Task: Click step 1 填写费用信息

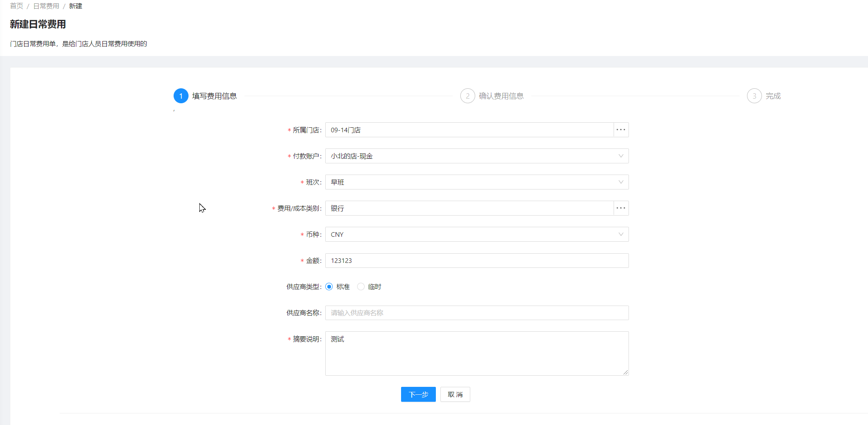Action: click(x=205, y=96)
